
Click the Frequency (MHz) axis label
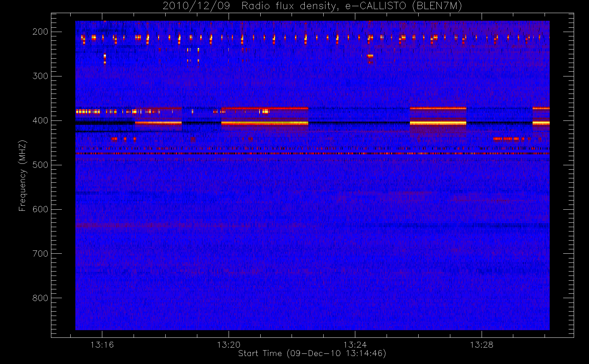click(23, 175)
